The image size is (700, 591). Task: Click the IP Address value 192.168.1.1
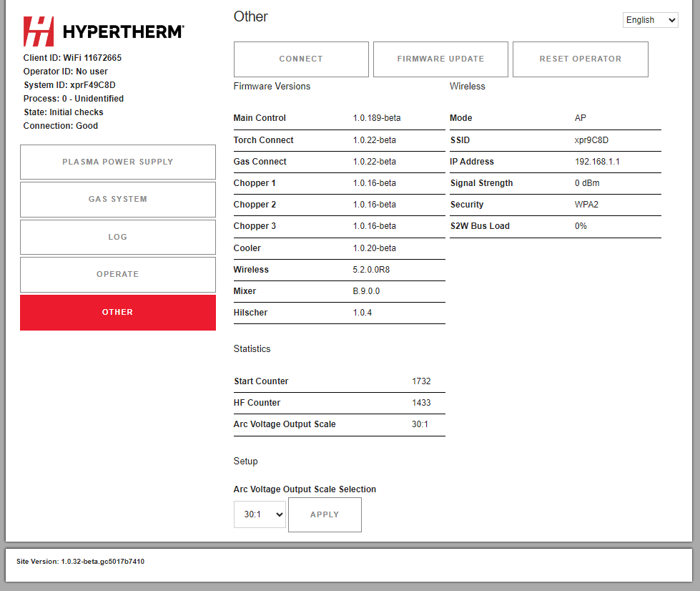coord(597,162)
